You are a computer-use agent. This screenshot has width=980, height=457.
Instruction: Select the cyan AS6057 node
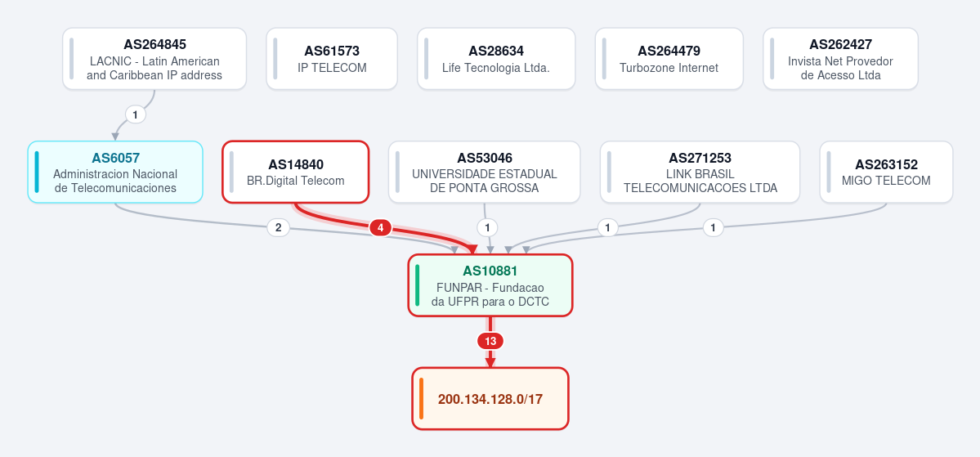[115, 172]
